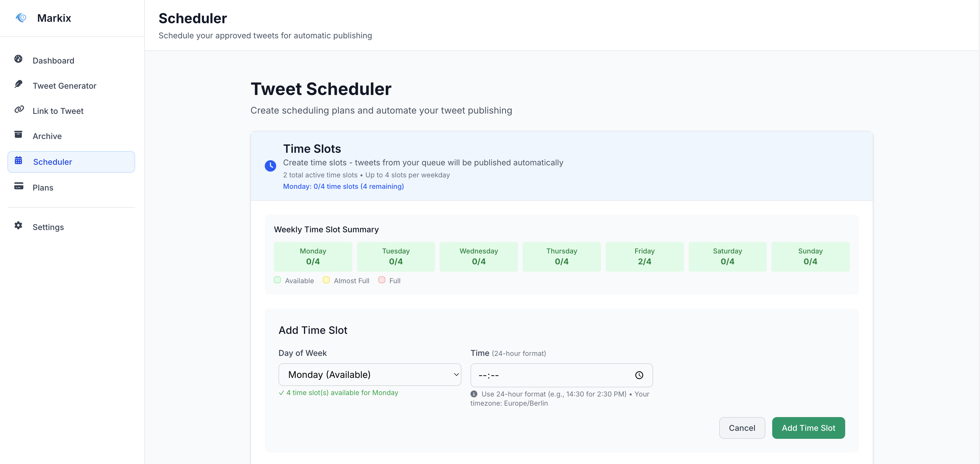
Task: Click the Scheduler calendar icon
Action: 18,160
